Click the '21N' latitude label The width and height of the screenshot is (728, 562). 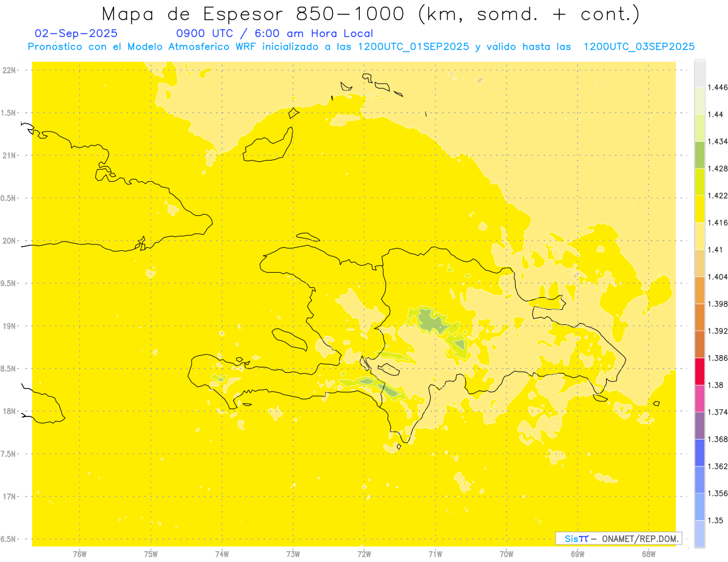click(9, 156)
